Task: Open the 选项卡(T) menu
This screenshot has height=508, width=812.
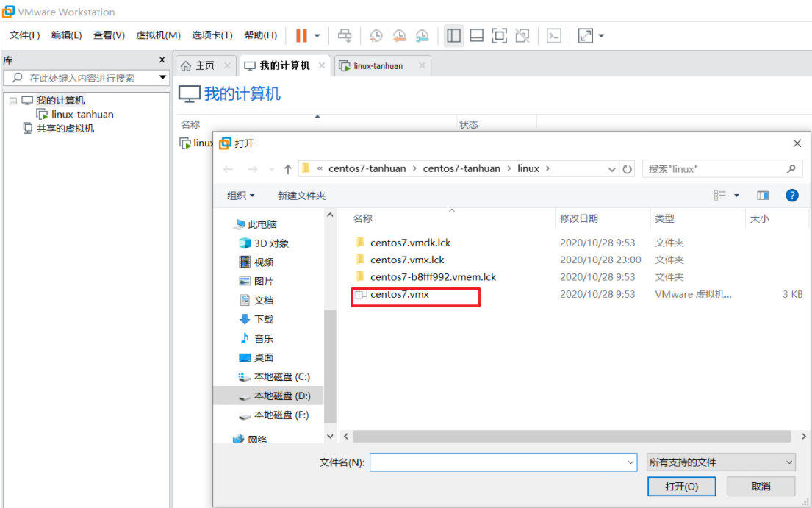Action: pos(212,35)
